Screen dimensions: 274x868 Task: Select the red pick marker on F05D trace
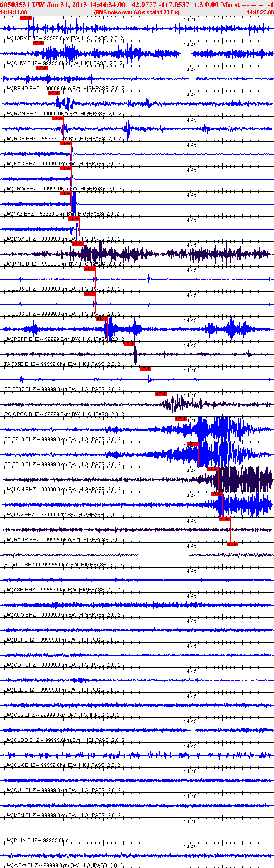[129, 344]
